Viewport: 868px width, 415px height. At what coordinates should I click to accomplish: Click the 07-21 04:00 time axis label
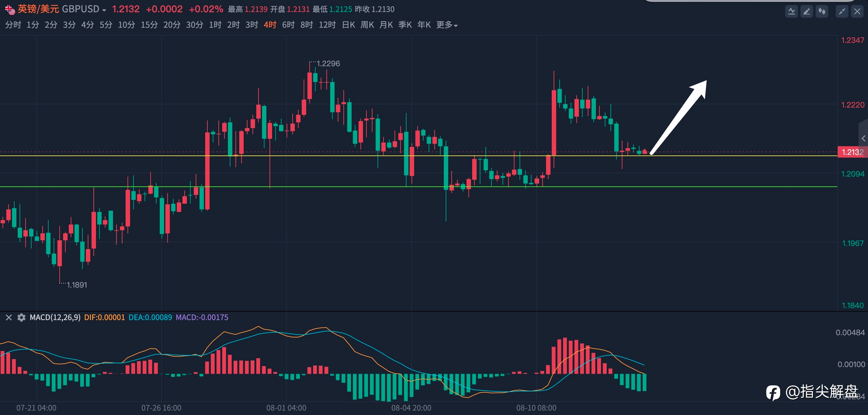36,408
